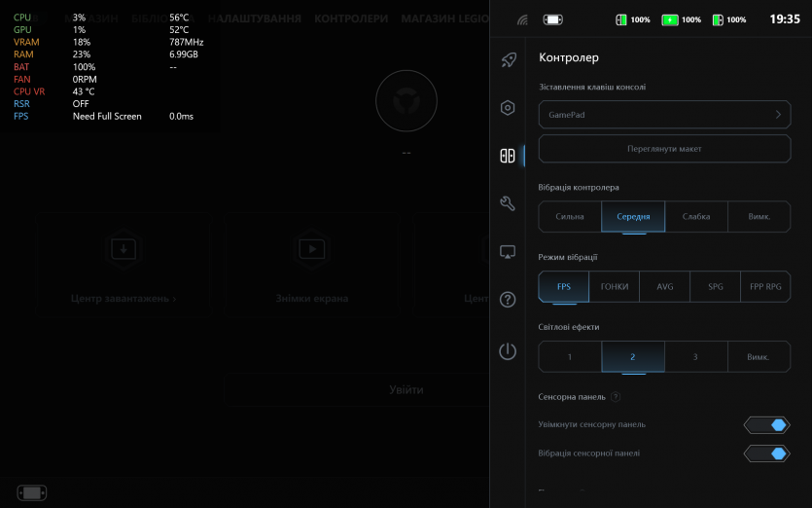Click the power icon in sidebar
The image size is (812, 508).
(x=508, y=351)
